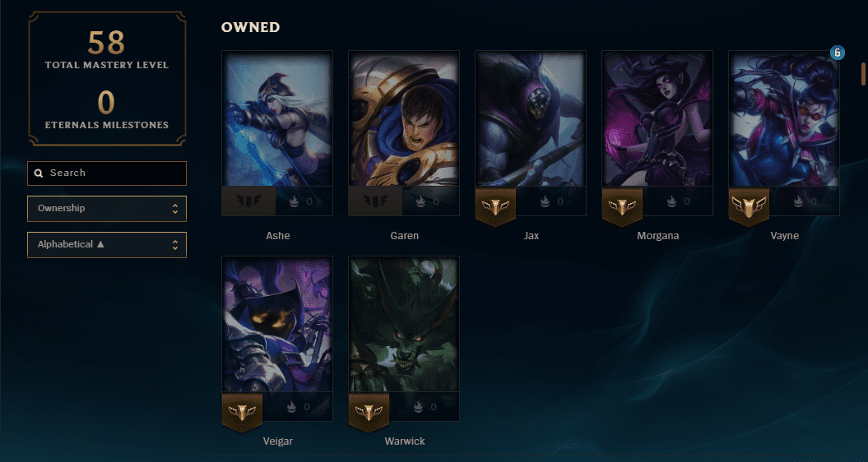Click Garen's greyed-out mastery emblem
868x462 pixels.
pos(375,201)
